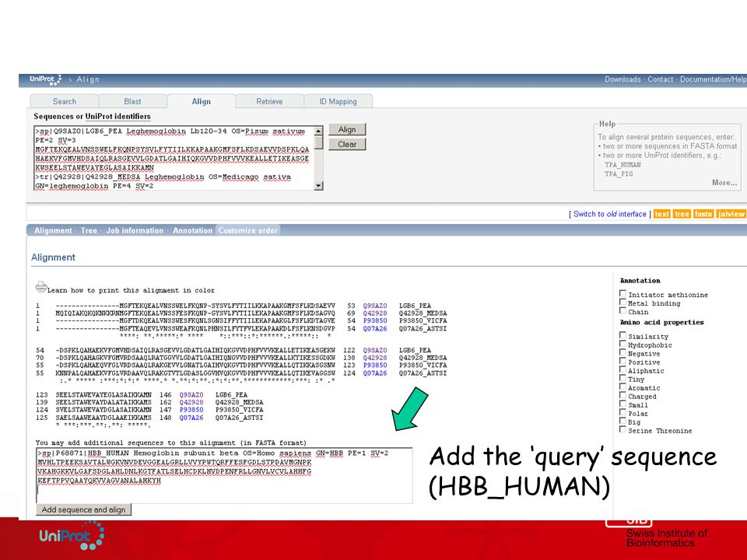The image size is (747, 560).
Task: Switch to the Retrieve tab
Action: click(269, 101)
